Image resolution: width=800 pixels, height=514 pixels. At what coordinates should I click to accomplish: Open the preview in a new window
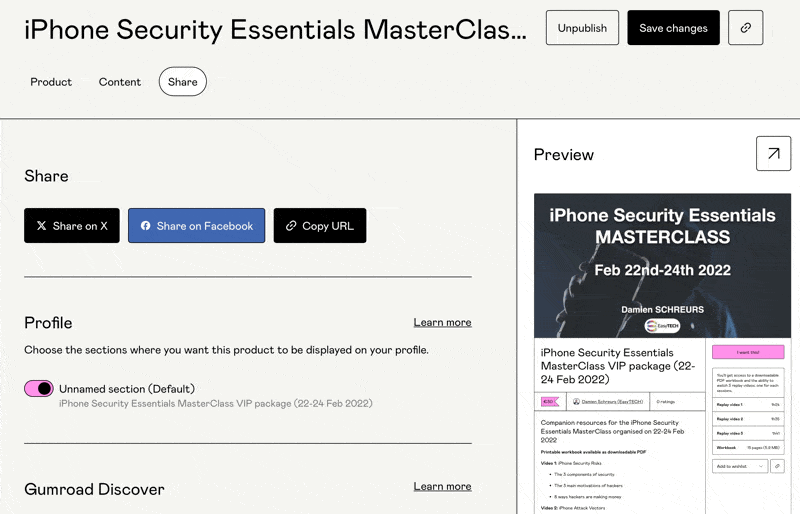773,154
